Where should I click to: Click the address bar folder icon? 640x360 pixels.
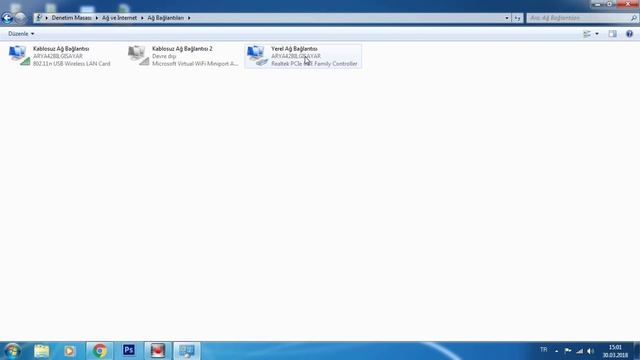pos(39,18)
